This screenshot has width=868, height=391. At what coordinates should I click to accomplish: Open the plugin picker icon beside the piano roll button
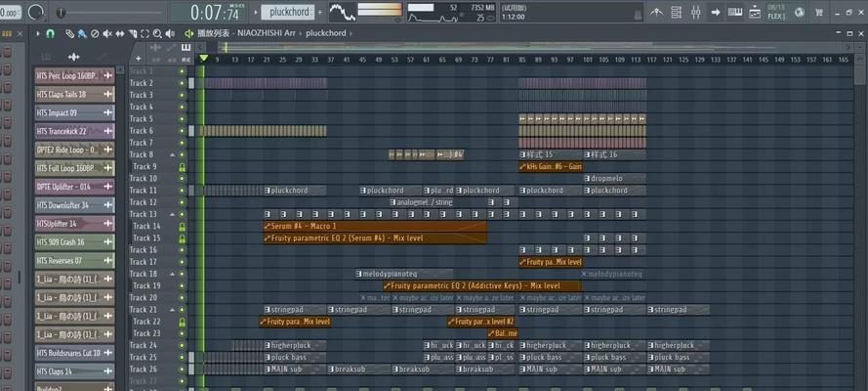[754, 12]
